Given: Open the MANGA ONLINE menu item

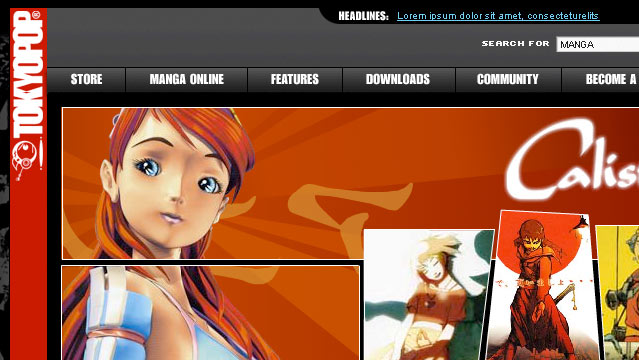Looking at the screenshot, I should point(187,79).
